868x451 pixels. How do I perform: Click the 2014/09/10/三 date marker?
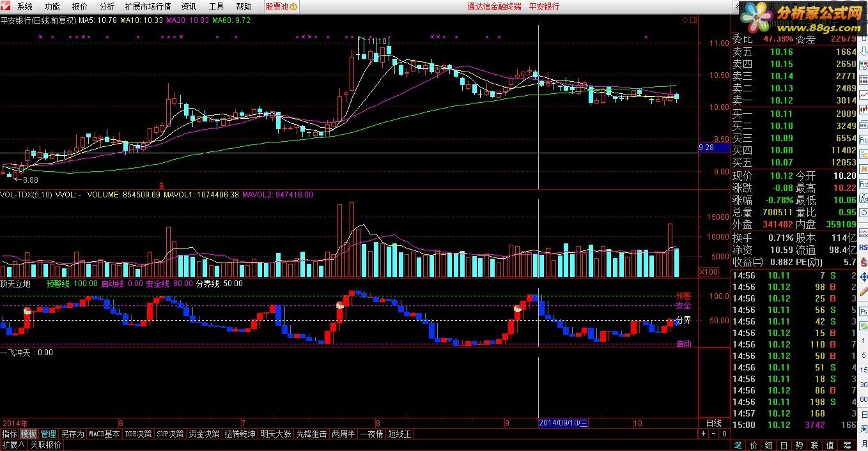[563, 423]
